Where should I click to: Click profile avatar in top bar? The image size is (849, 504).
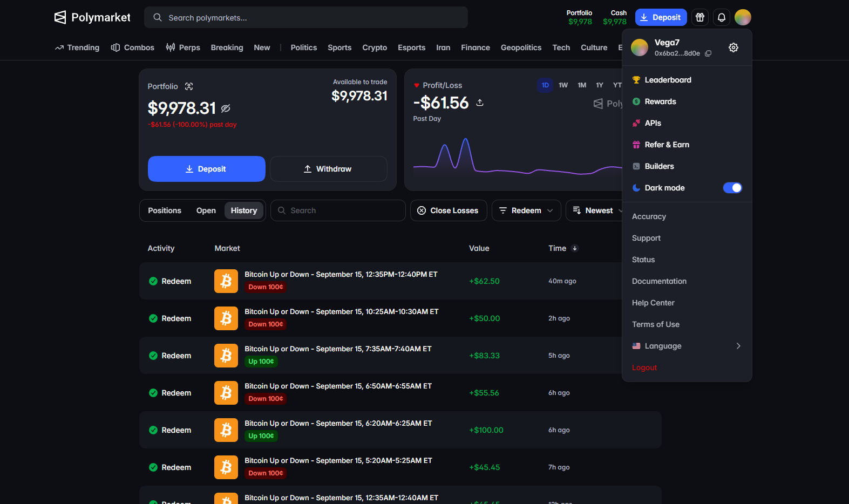pos(743,17)
